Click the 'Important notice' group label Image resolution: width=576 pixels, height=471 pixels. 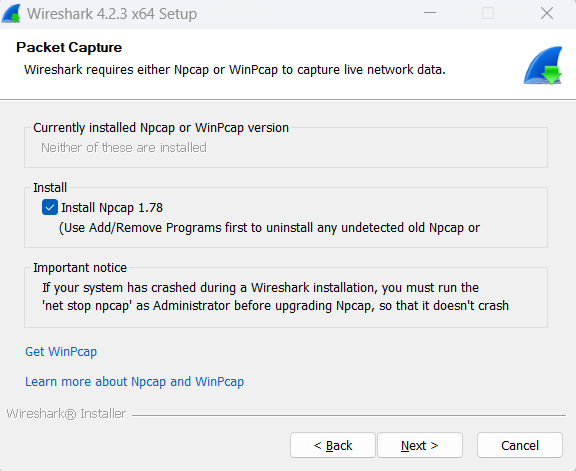pyautogui.click(x=80, y=268)
